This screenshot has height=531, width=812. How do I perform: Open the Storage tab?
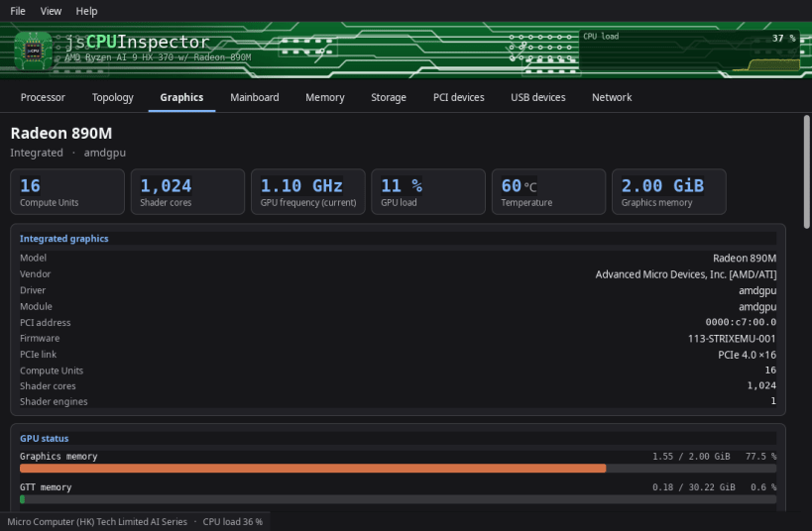pyautogui.click(x=389, y=97)
